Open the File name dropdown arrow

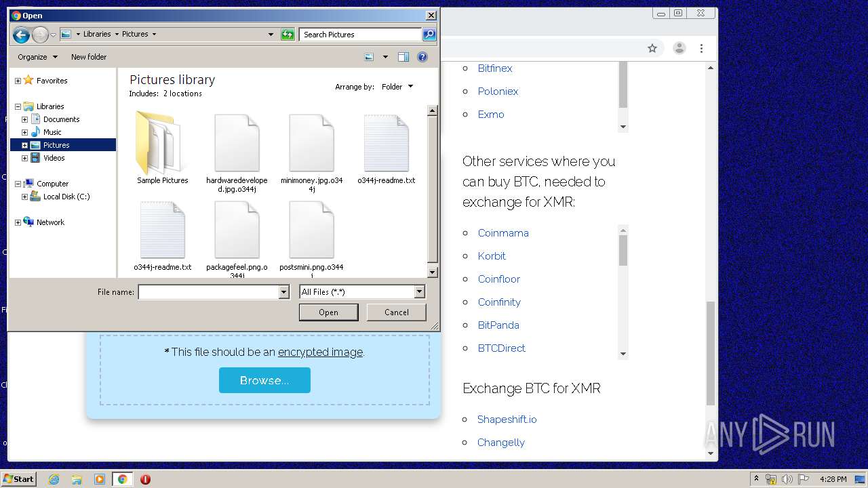[283, 291]
